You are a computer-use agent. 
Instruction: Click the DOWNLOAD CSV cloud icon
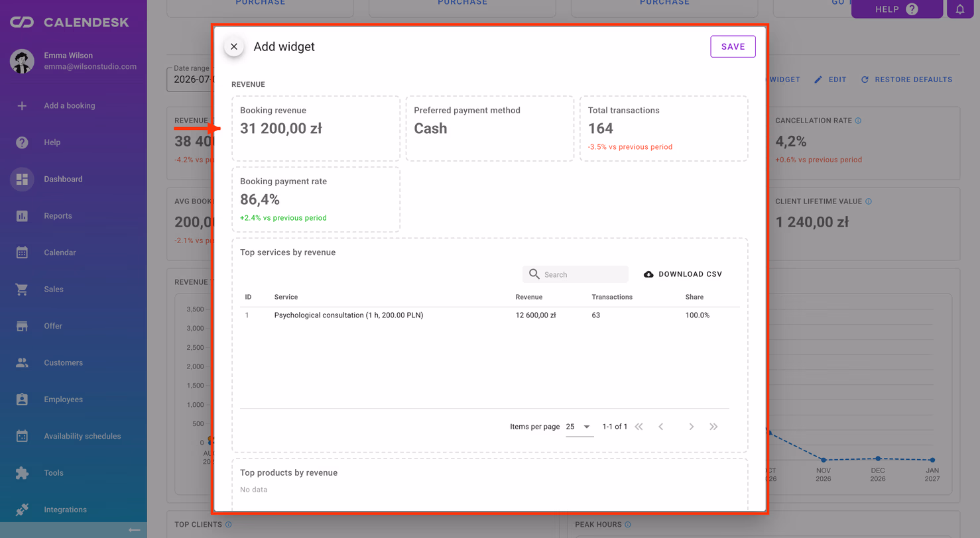(x=648, y=274)
